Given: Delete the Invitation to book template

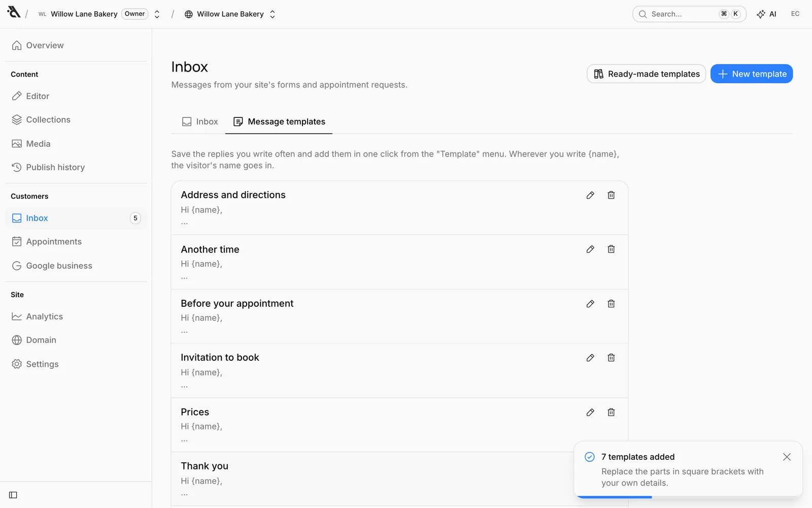Looking at the screenshot, I should click(x=611, y=358).
